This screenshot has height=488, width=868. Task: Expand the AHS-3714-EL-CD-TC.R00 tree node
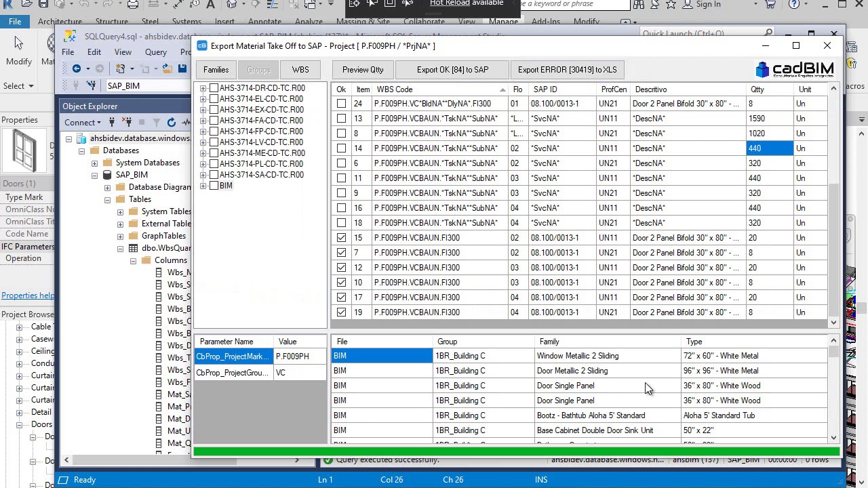click(x=203, y=99)
